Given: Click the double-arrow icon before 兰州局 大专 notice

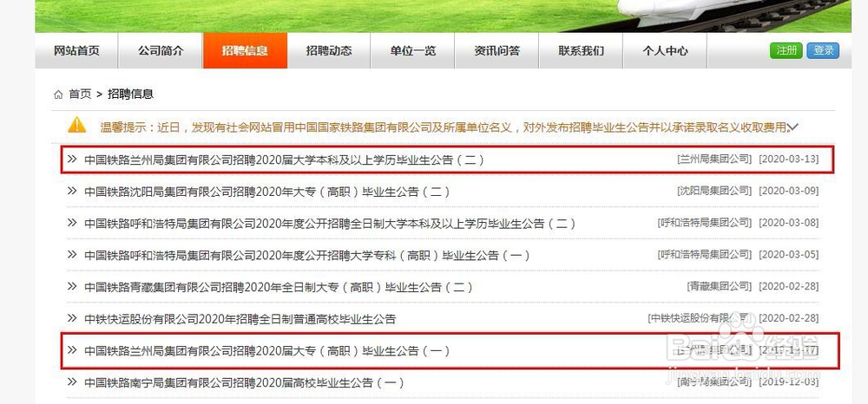Looking at the screenshot, I should click(72, 350).
